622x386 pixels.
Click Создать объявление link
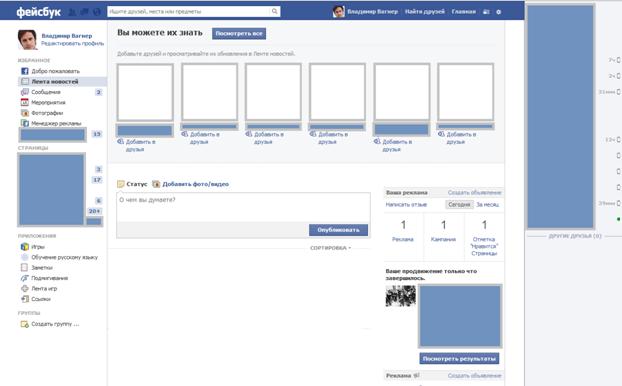click(x=474, y=192)
